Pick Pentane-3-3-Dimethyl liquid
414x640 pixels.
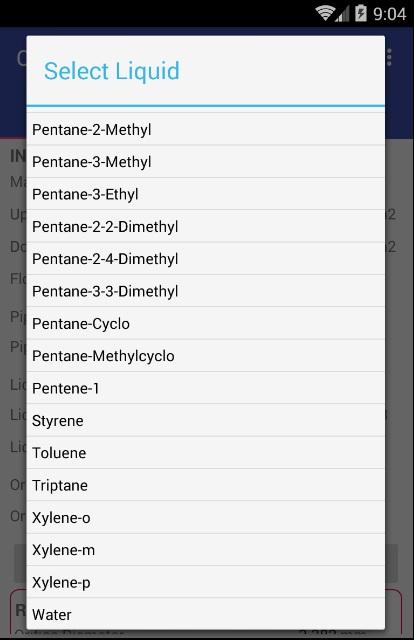pos(206,291)
